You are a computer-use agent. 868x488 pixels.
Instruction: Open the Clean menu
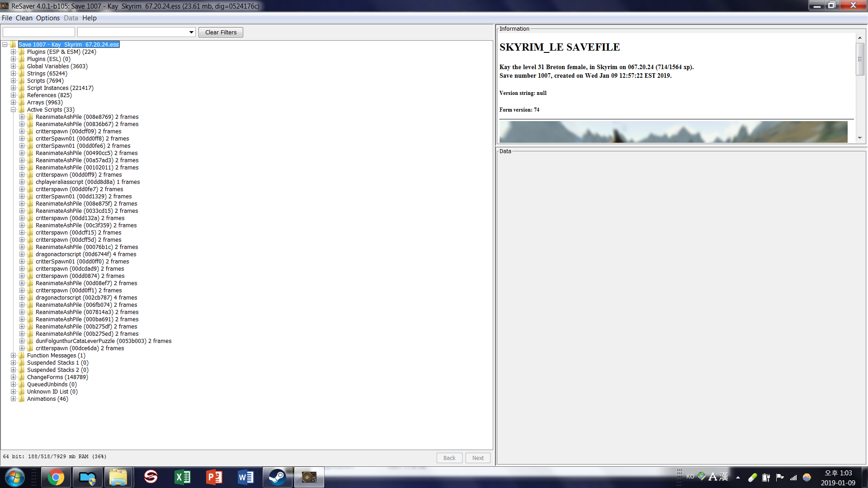coord(24,18)
